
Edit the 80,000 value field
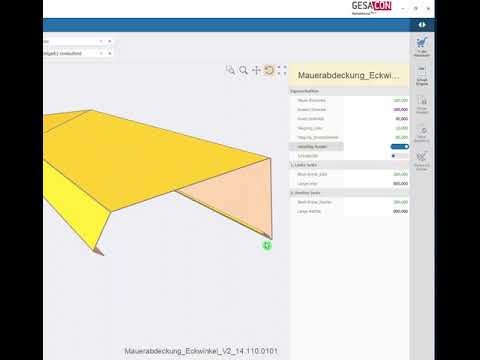click(376, 119)
